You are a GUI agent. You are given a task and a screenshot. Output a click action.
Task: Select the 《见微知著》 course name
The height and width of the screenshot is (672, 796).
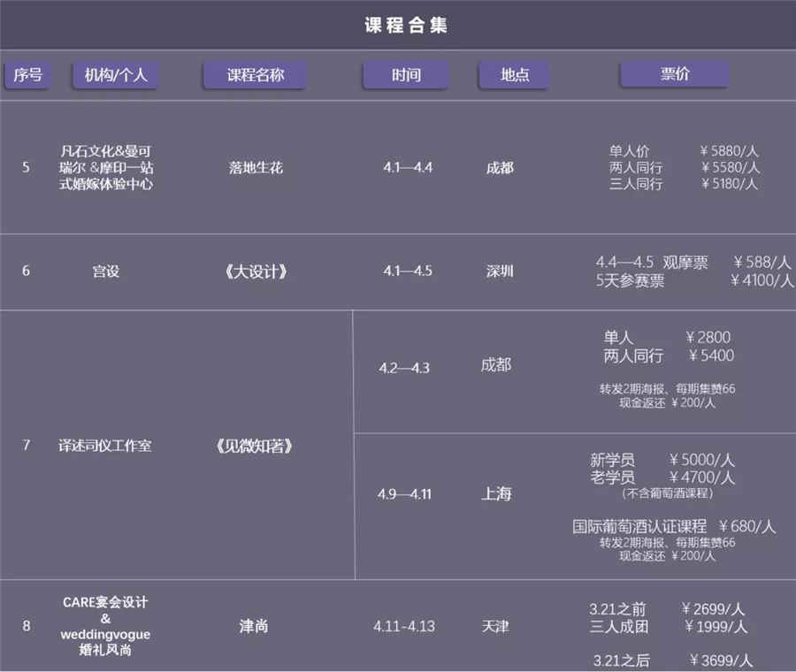pyautogui.click(x=255, y=447)
